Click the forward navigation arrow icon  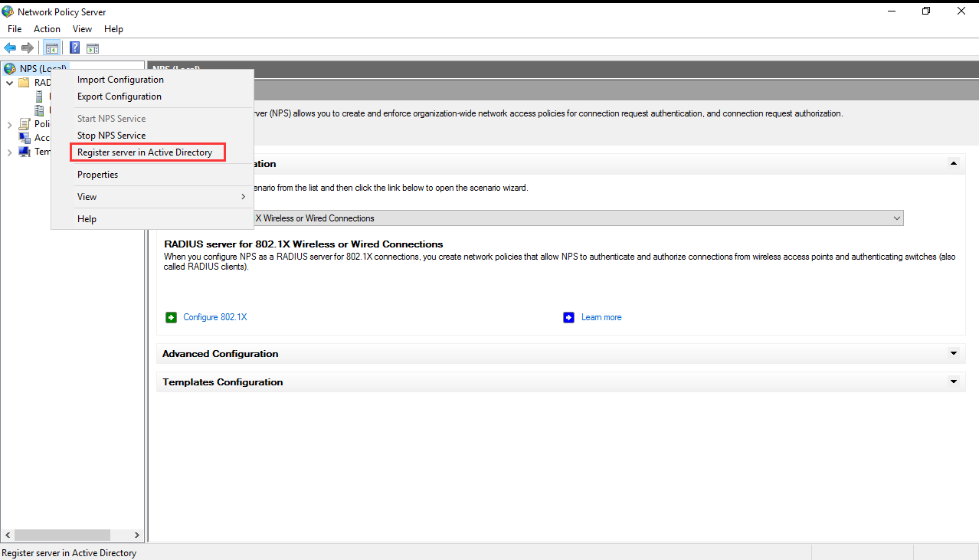[x=26, y=47]
